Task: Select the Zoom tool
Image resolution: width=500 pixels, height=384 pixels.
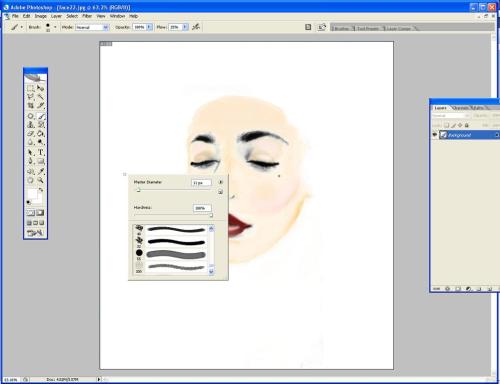Action: [40, 180]
